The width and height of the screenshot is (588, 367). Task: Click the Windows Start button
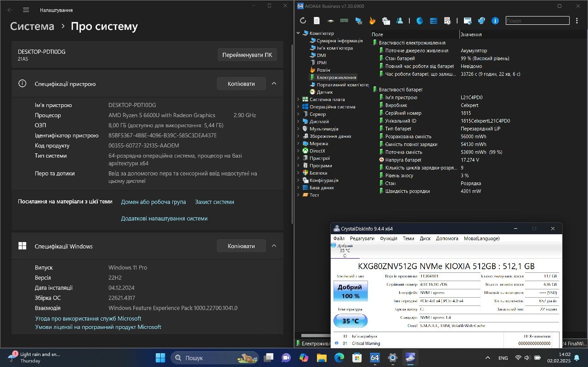[160, 358]
